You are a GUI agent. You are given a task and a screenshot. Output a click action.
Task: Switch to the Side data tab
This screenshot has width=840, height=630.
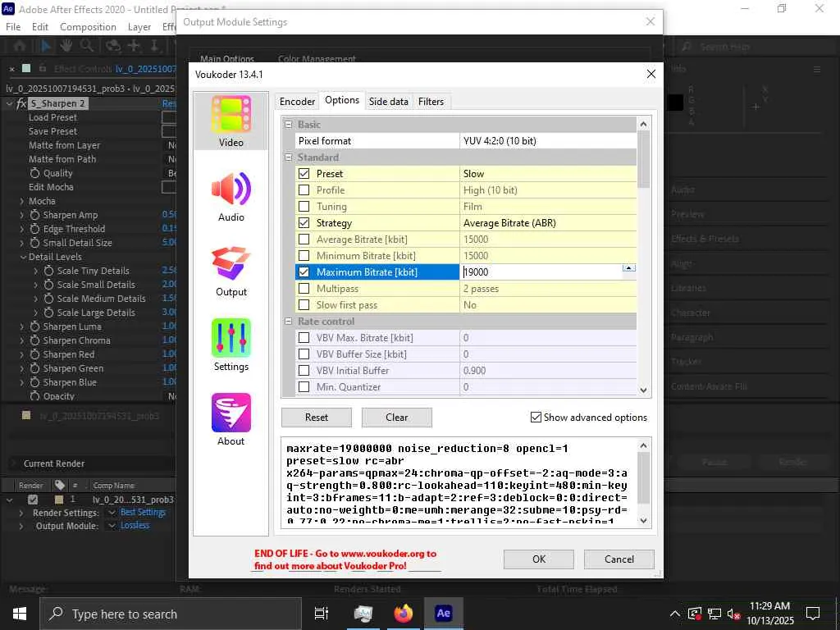click(388, 102)
